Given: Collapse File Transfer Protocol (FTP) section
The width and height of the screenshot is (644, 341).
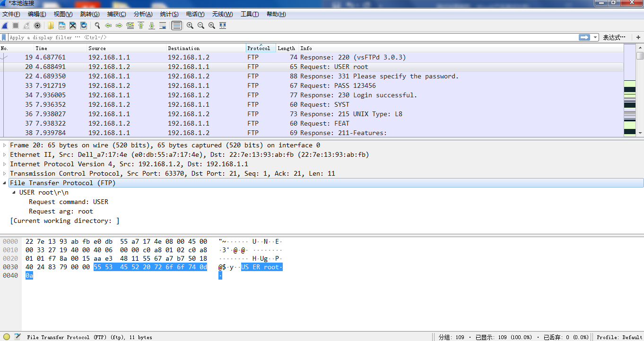Looking at the screenshot, I should coord(5,183).
